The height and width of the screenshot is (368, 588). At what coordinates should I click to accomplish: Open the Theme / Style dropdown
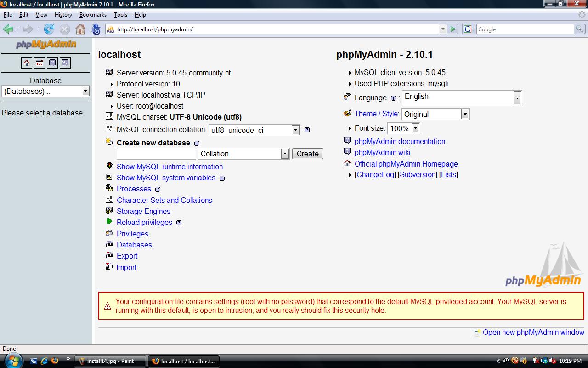464,114
